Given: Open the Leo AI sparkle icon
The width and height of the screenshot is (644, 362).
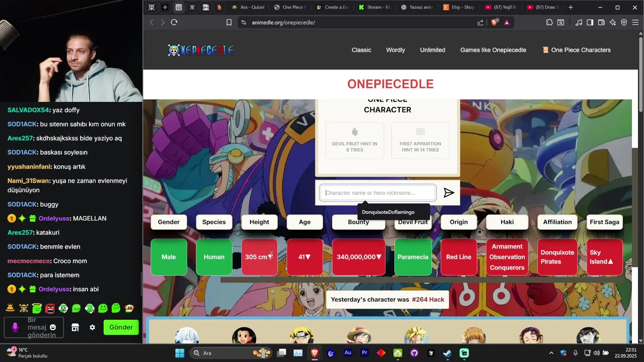Looking at the screenshot, I should click(x=612, y=22).
